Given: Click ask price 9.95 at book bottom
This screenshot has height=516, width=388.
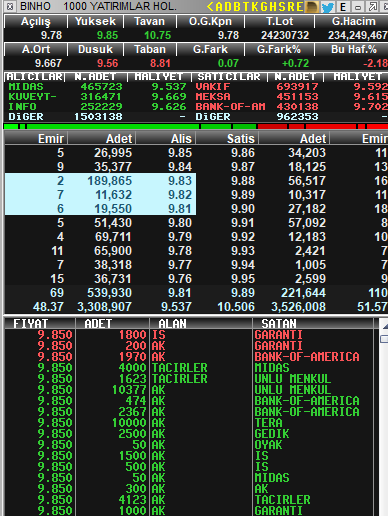Looking at the screenshot, I should pos(243,279).
